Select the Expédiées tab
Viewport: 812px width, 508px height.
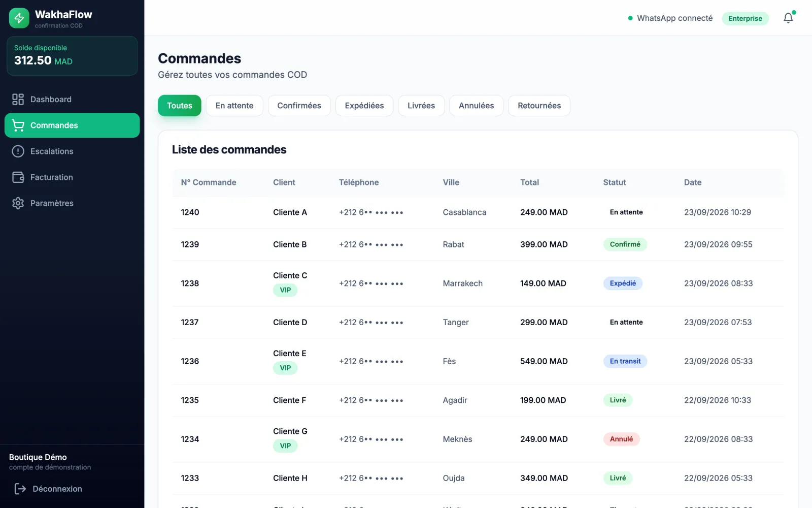coord(364,106)
